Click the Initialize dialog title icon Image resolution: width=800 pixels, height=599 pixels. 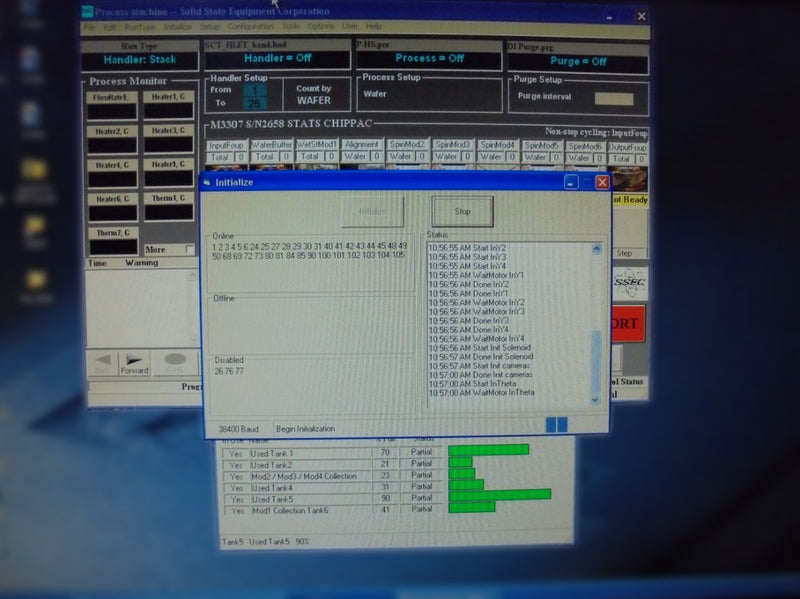click(207, 182)
